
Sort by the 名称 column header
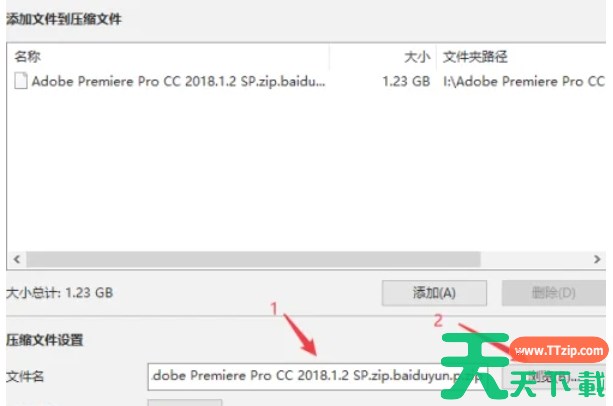click(27, 57)
